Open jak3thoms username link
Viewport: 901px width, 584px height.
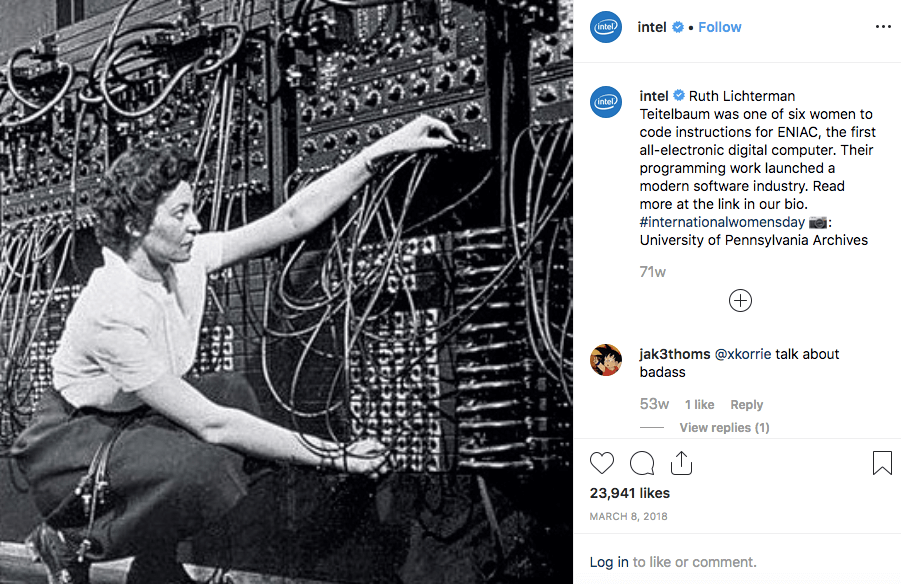675,354
